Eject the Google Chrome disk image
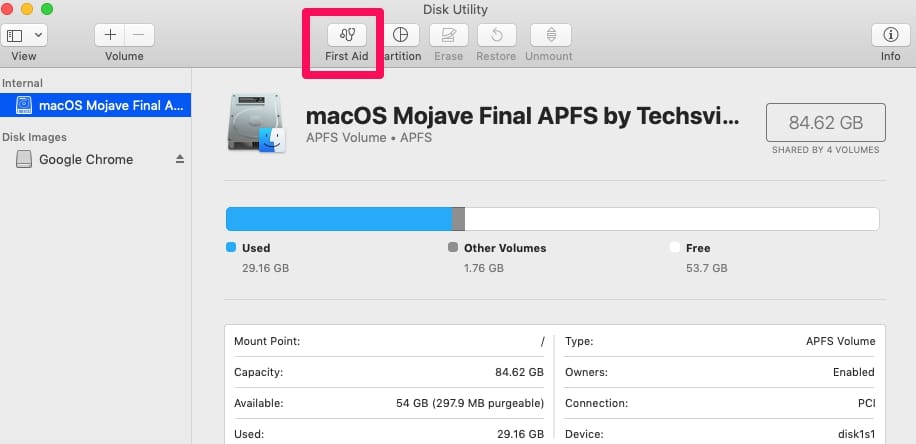 point(180,159)
